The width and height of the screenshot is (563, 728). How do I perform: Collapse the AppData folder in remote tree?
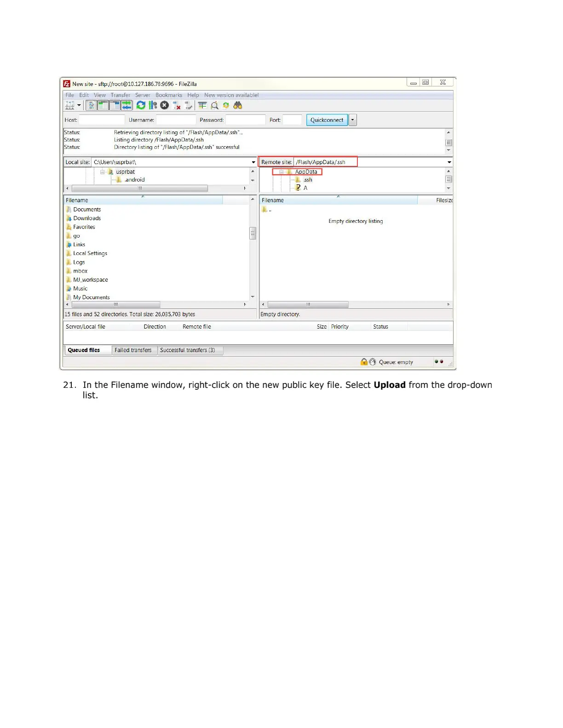tap(281, 172)
